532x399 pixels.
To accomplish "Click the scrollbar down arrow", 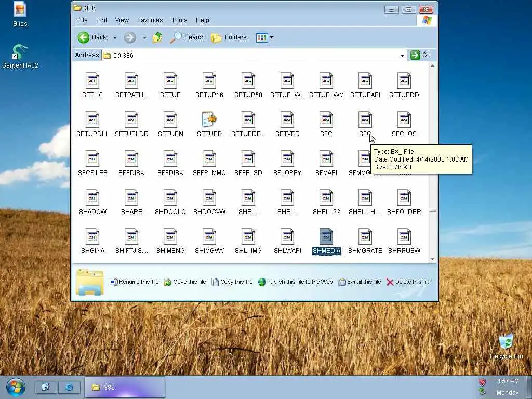I will coord(432,260).
